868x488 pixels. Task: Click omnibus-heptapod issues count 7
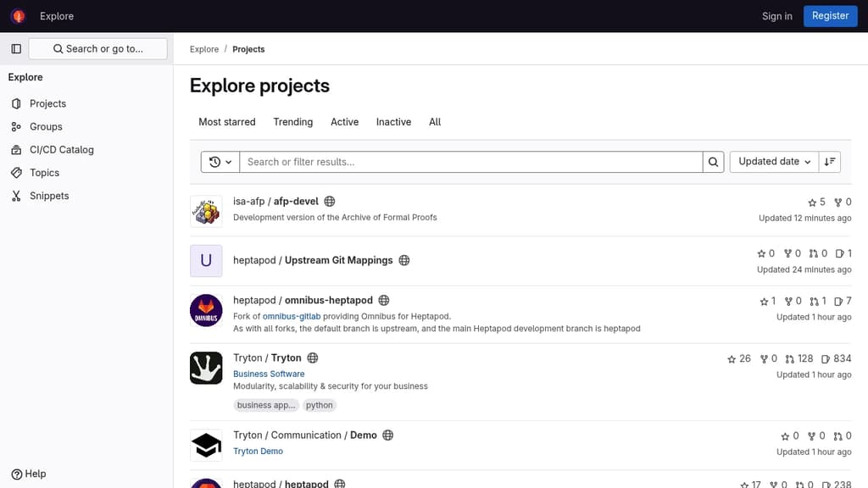tap(843, 301)
